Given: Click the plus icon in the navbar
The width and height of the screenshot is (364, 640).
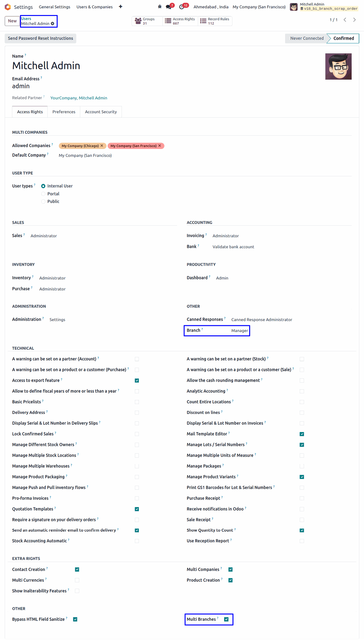Looking at the screenshot, I should coord(121,7).
